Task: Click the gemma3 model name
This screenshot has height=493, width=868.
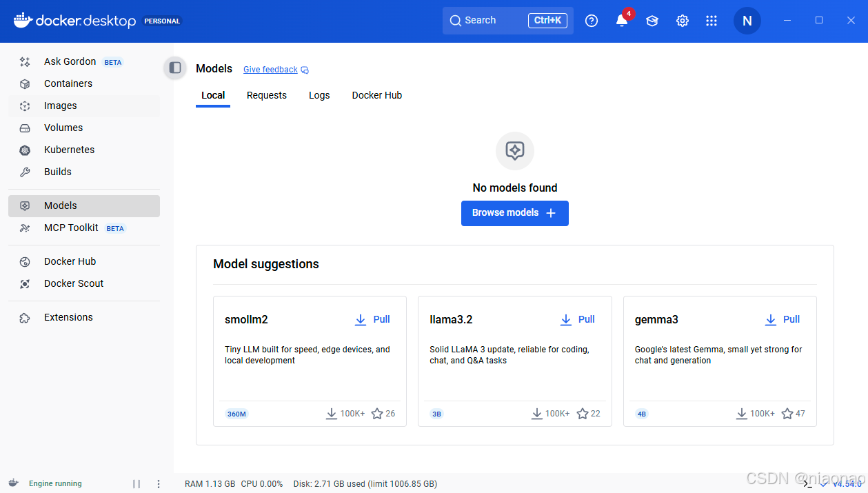Action: pos(656,320)
